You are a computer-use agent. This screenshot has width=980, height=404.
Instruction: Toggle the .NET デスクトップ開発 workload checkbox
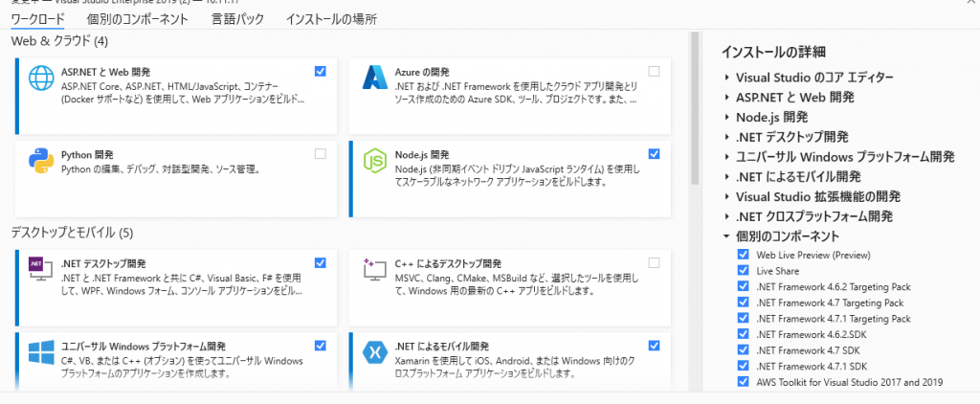click(x=321, y=262)
